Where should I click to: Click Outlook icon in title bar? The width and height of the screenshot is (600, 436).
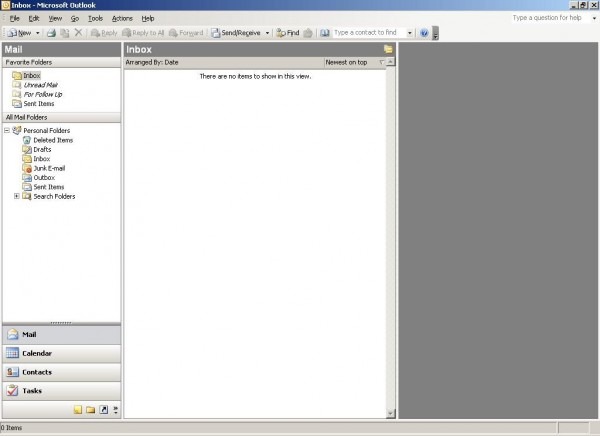click(5, 5)
